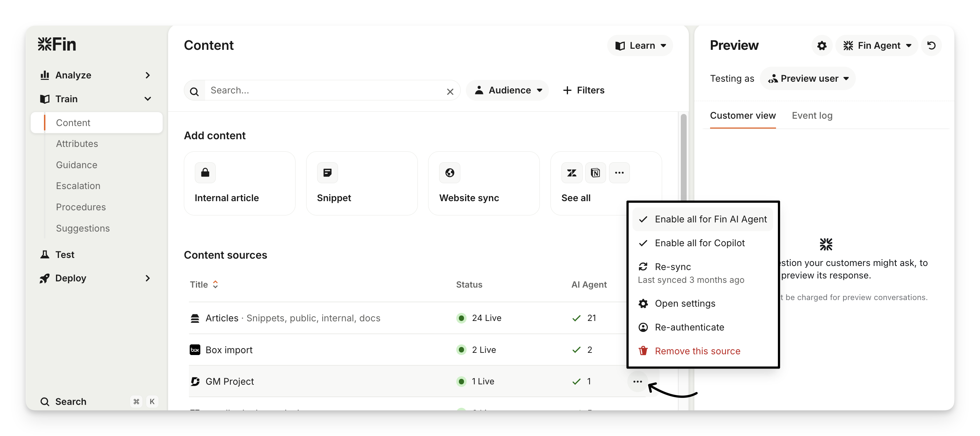Click the Notion icon in See all

click(x=595, y=173)
